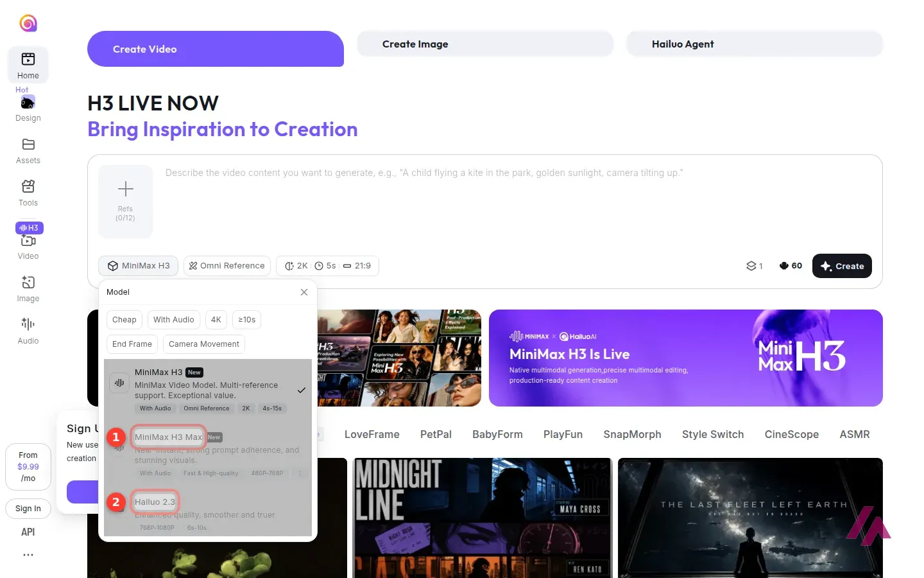This screenshot has width=924, height=578.
Task: Toggle the 4K model filter
Action: 216,320
